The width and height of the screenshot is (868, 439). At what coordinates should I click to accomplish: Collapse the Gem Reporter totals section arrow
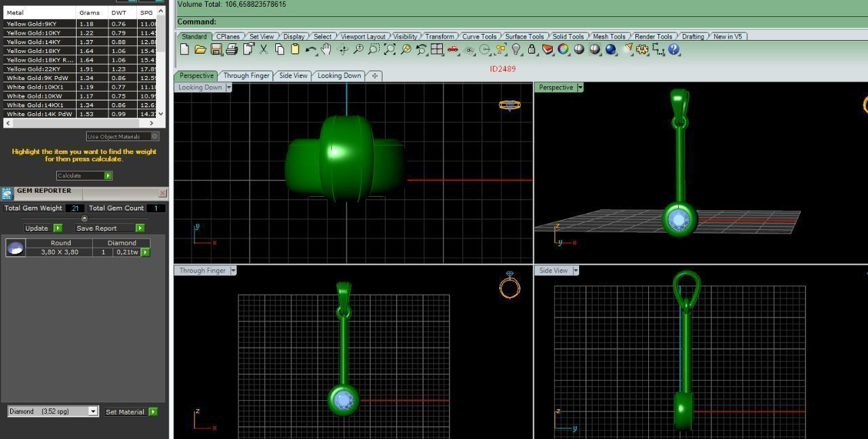pos(84,218)
